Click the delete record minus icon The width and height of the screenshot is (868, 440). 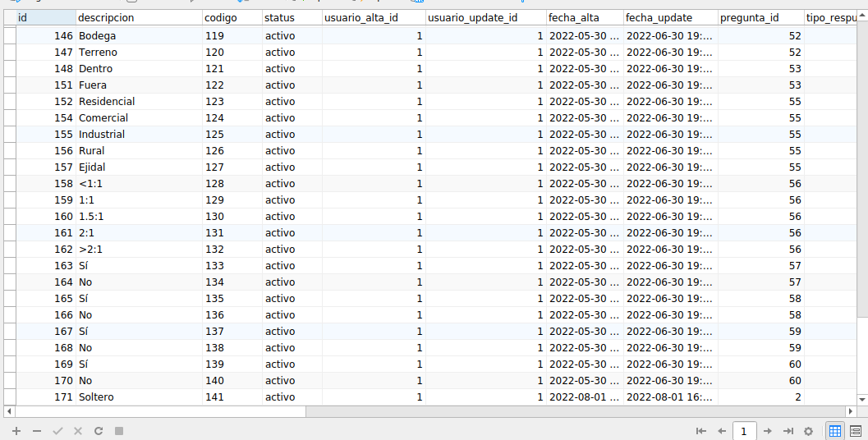[x=37, y=431]
